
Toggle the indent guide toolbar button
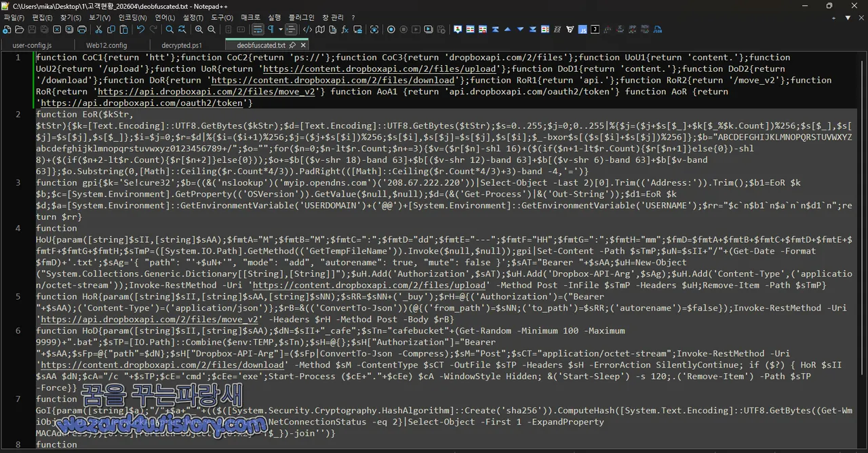tap(291, 30)
